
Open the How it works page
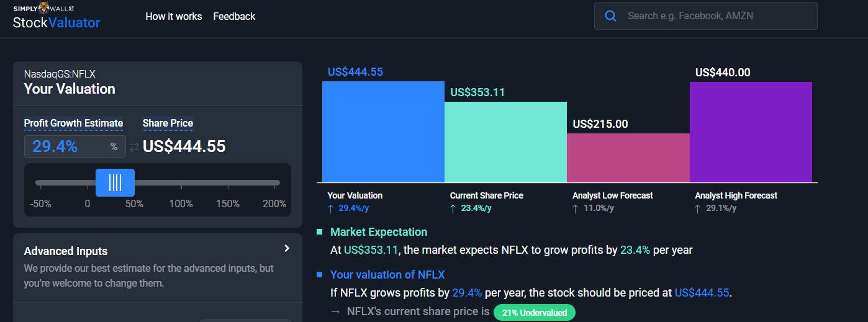174,17
